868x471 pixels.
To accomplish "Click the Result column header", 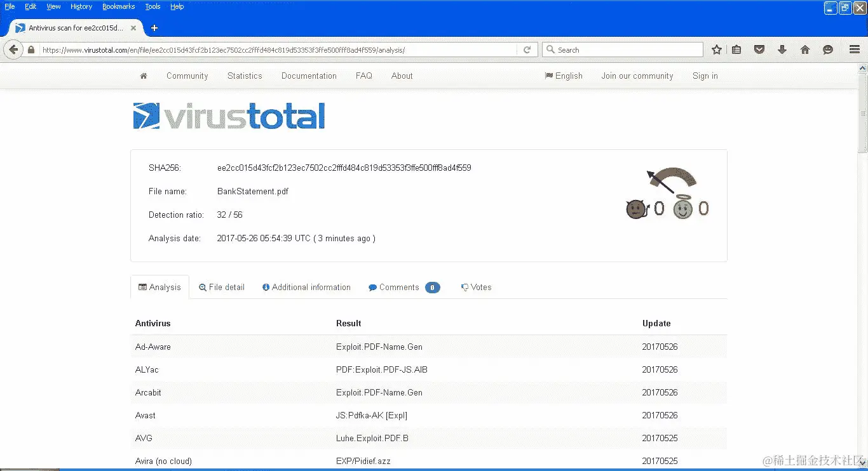I will point(349,323).
